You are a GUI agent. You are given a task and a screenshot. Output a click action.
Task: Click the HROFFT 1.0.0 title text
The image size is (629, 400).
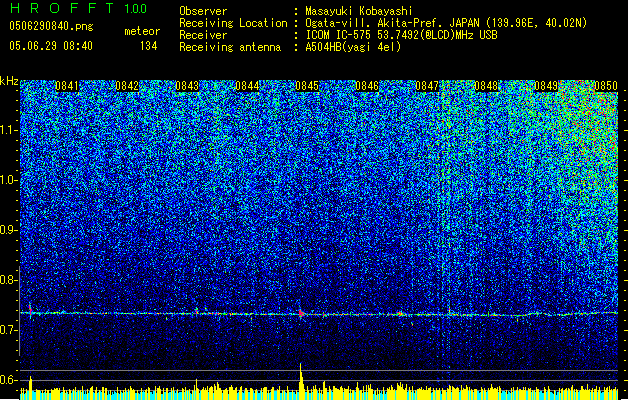pyautogui.click(x=79, y=8)
